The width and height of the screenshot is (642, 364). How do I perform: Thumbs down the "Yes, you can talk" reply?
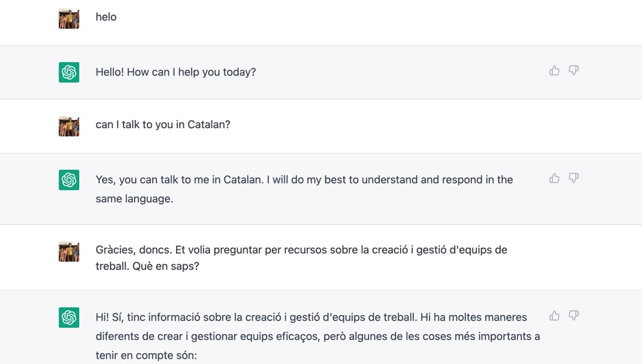[x=574, y=178]
